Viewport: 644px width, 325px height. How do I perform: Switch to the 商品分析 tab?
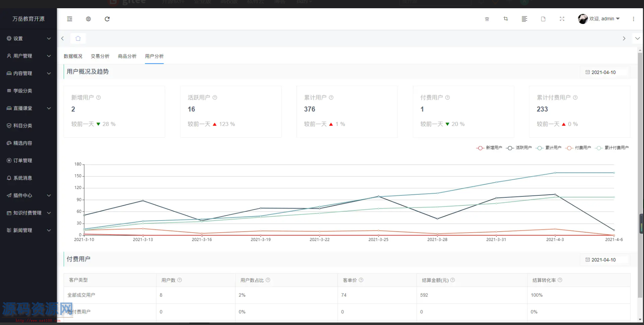click(x=127, y=56)
